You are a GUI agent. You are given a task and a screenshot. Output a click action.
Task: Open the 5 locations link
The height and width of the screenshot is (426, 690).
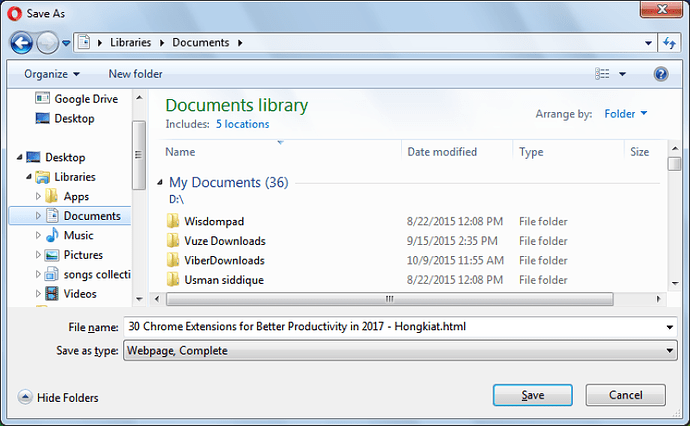coord(242,124)
